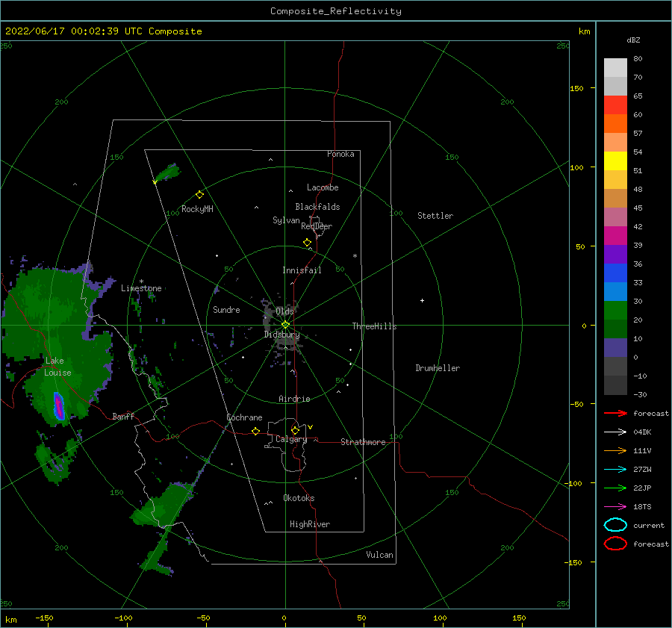This screenshot has width=672, height=628.
Task: Click the cyan 27ZW arrow legend icon
Action: tap(615, 470)
